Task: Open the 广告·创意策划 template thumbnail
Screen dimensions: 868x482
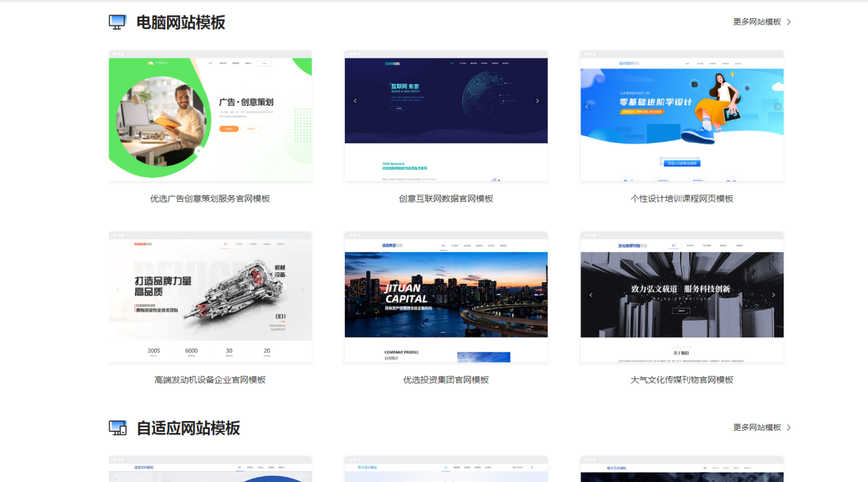Action: click(210, 116)
